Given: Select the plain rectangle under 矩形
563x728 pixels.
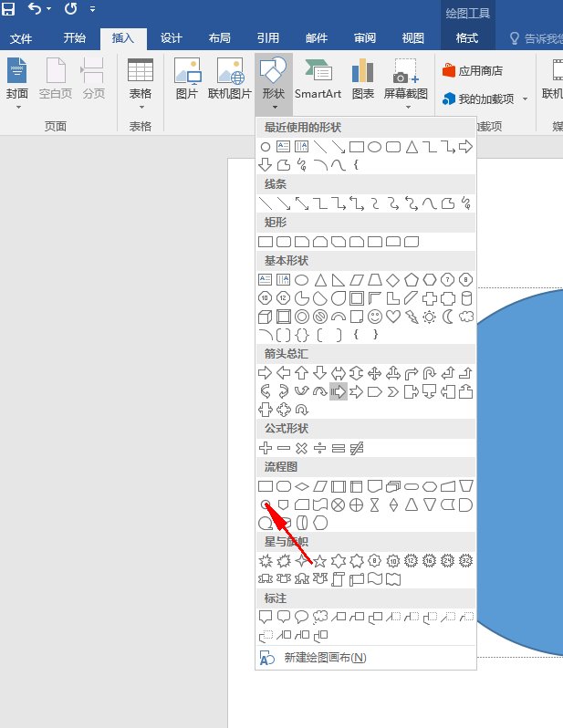Looking at the screenshot, I should point(266,242).
